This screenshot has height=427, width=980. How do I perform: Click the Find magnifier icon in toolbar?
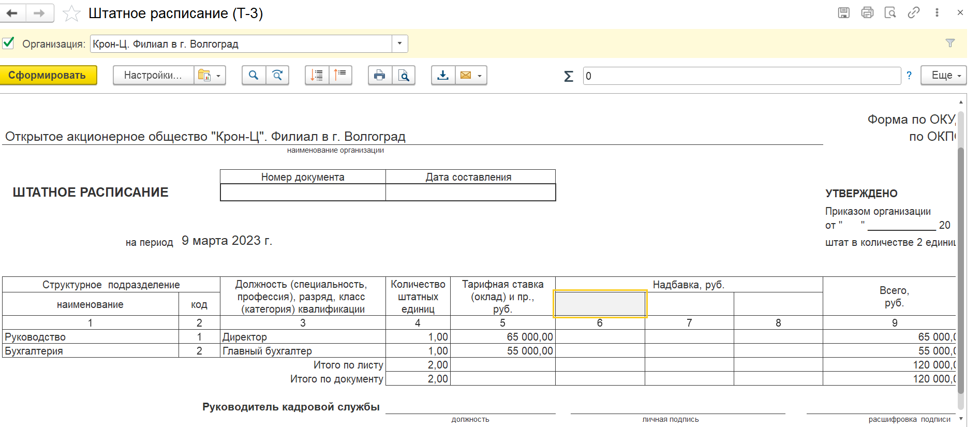point(254,76)
